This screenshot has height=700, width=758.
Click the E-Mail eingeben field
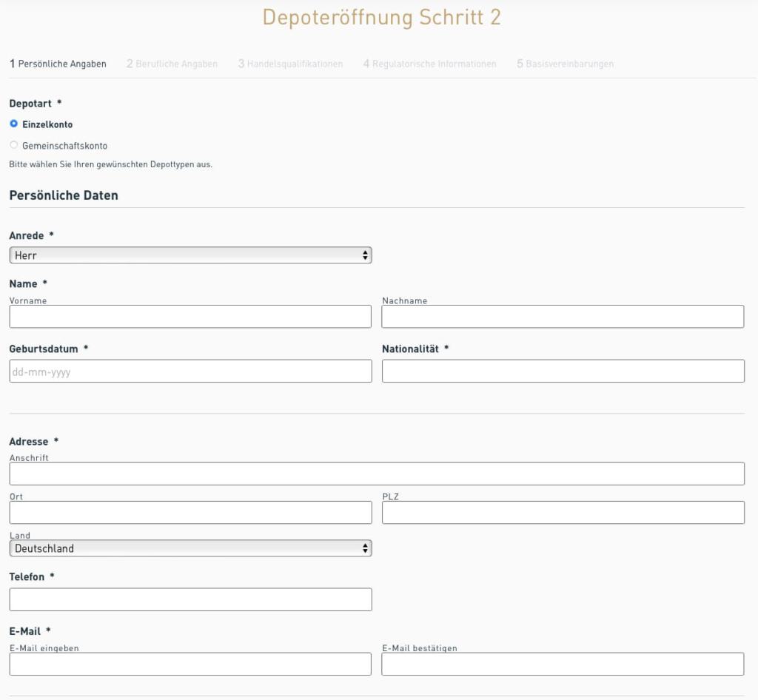pyautogui.click(x=189, y=664)
